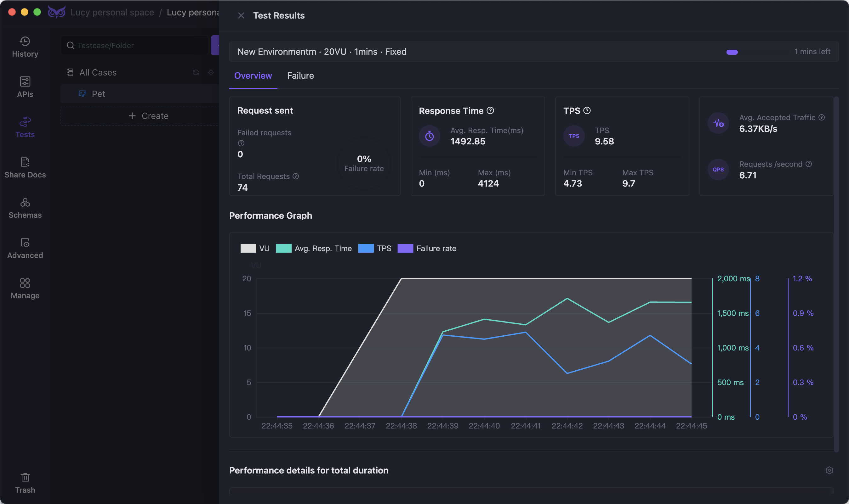
Task: Click the Avg. Resp. Time stopwatch icon
Action: tap(430, 136)
